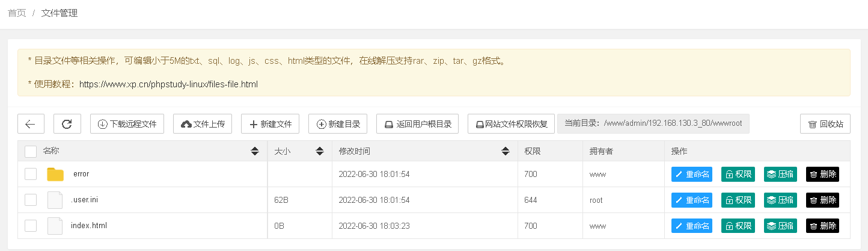The height and width of the screenshot is (251, 868).
Task: Open the recycle bin (回收站)
Action: point(825,124)
